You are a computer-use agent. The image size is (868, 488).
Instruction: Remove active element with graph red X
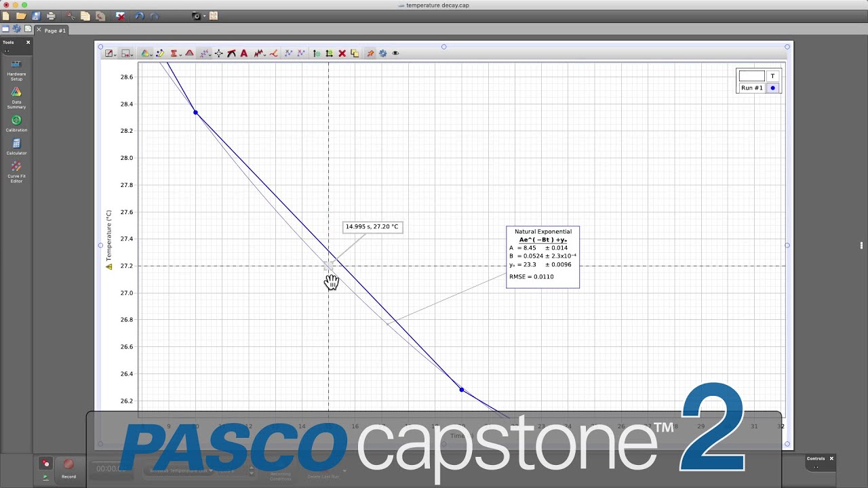pos(342,53)
